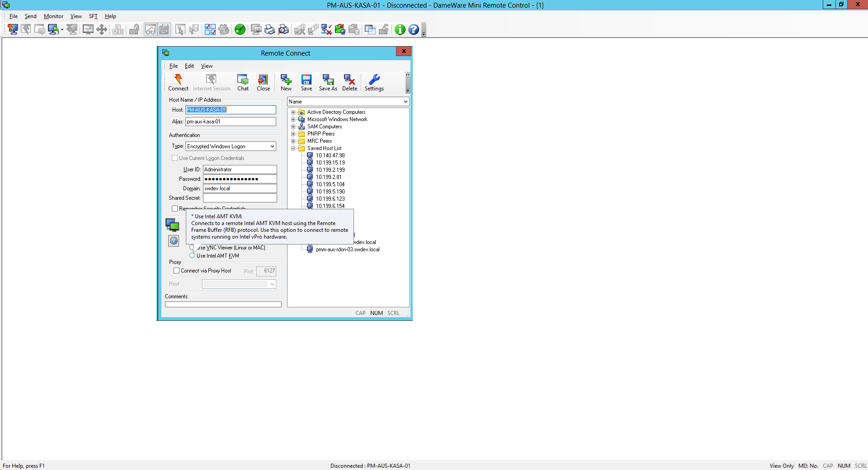
Task: Open the SFT menu
Action: [93, 16]
